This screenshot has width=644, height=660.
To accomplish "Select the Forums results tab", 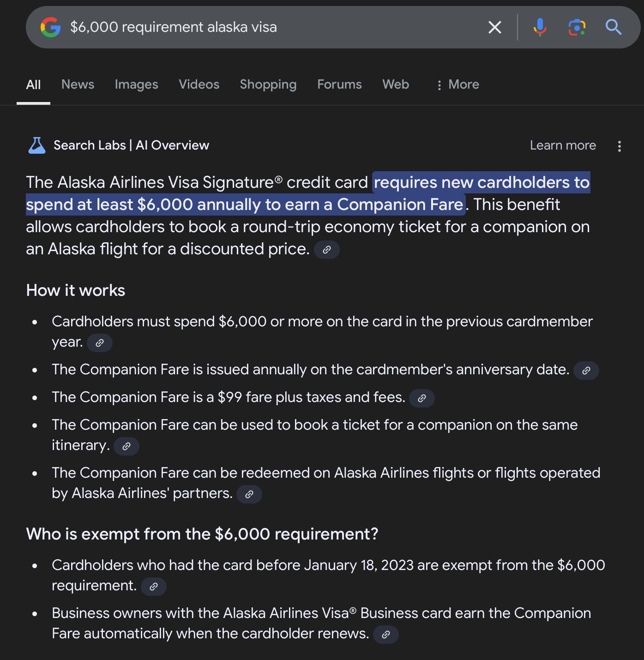I will tap(339, 84).
